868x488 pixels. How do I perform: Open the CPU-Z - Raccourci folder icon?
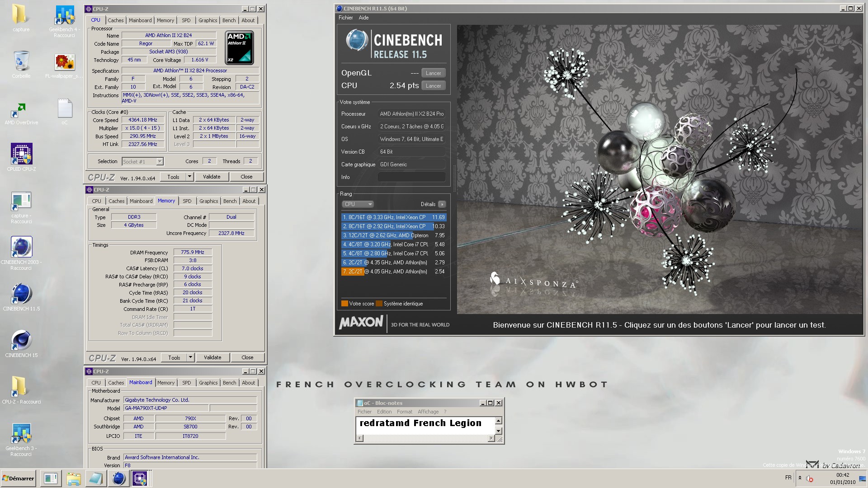(21, 390)
